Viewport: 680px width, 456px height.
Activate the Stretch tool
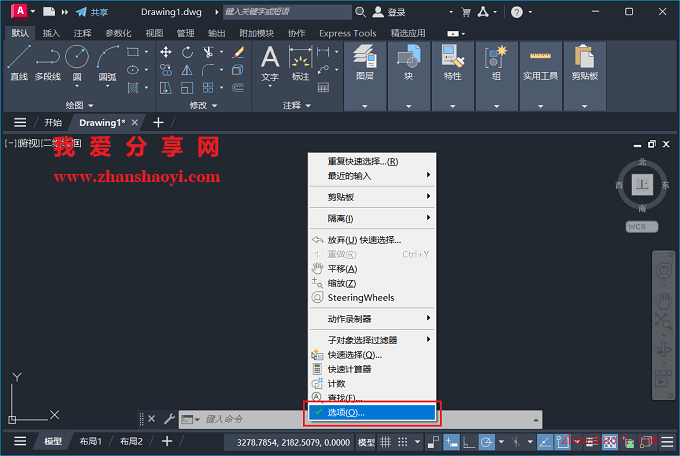(166, 88)
